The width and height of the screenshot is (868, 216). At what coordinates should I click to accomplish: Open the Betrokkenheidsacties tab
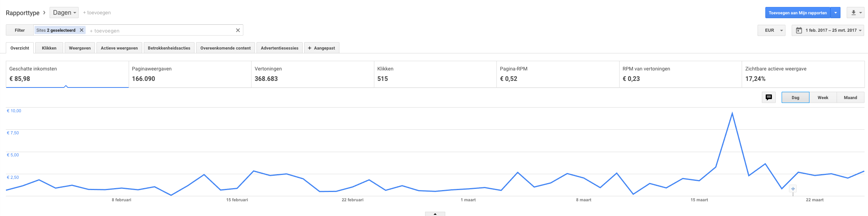click(x=169, y=48)
